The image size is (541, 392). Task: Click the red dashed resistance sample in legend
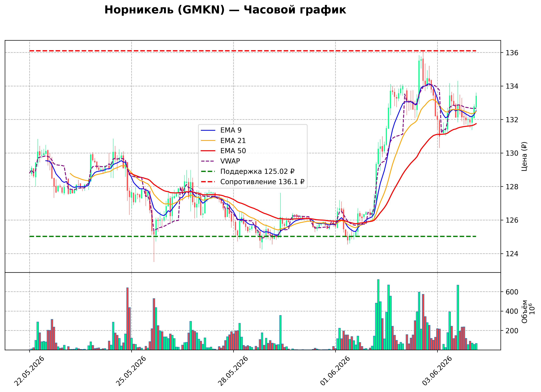(208, 182)
